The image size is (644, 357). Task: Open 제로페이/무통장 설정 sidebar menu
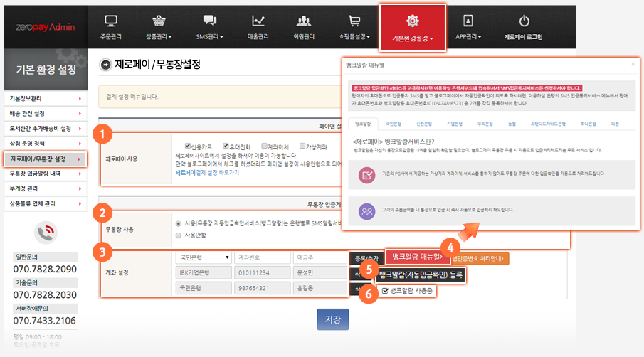click(45, 159)
